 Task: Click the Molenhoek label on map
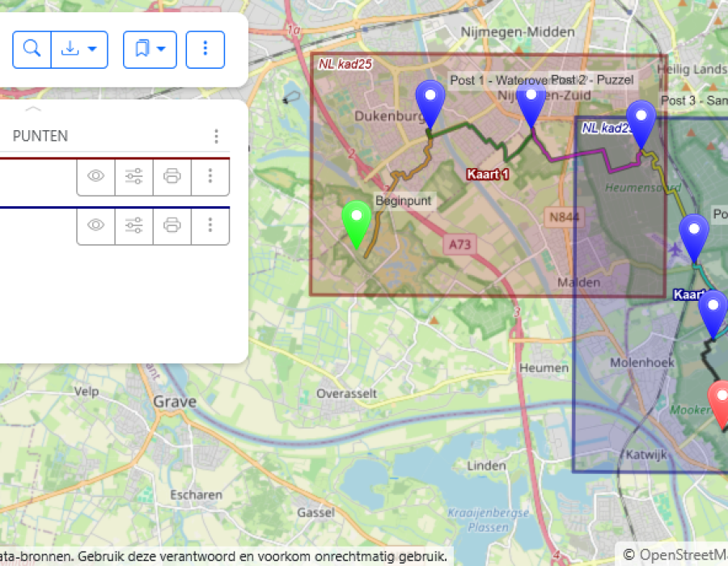point(642,363)
